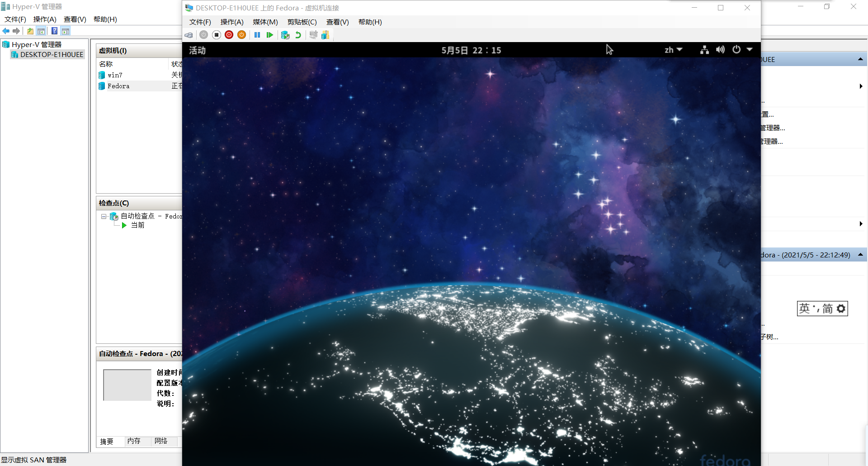Open Fedora network status icon
This screenshot has height=466, width=868.
tap(704, 50)
